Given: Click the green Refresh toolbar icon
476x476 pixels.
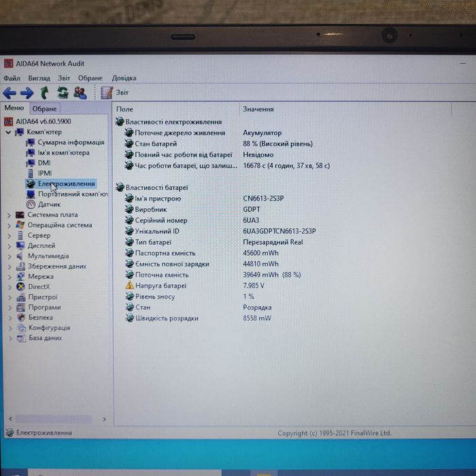Looking at the screenshot, I should coord(63,92).
